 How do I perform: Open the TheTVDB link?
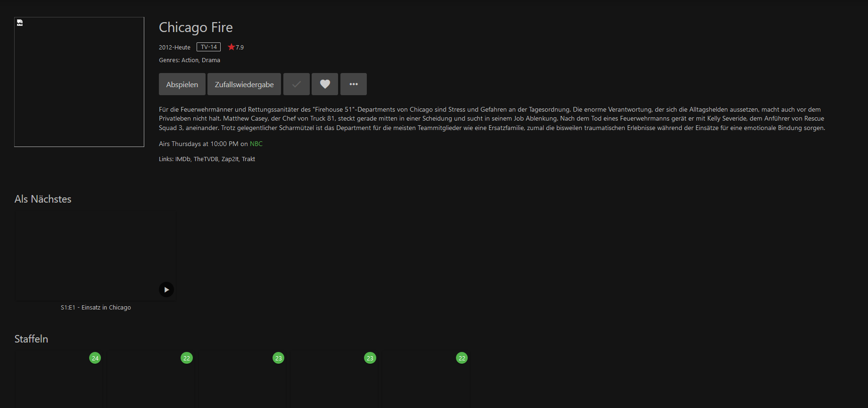click(x=206, y=159)
